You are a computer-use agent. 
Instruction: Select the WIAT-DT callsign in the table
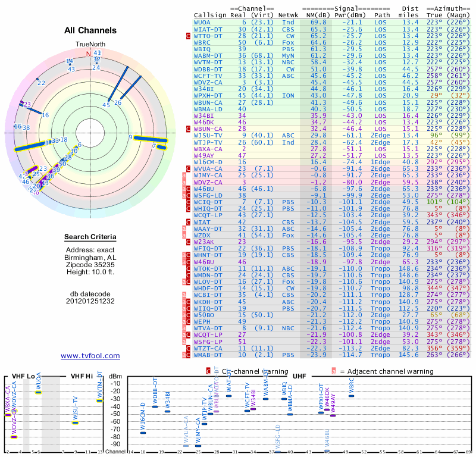[x=208, y=29]
